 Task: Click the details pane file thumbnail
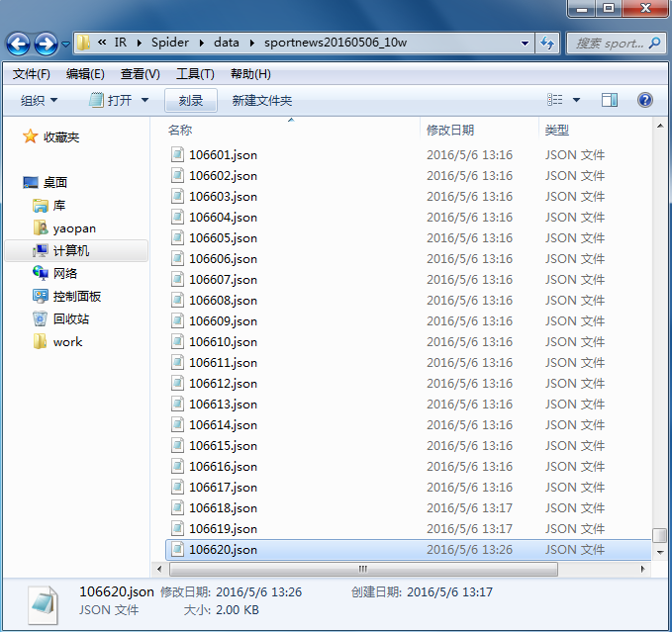click(x=43, y=604)
